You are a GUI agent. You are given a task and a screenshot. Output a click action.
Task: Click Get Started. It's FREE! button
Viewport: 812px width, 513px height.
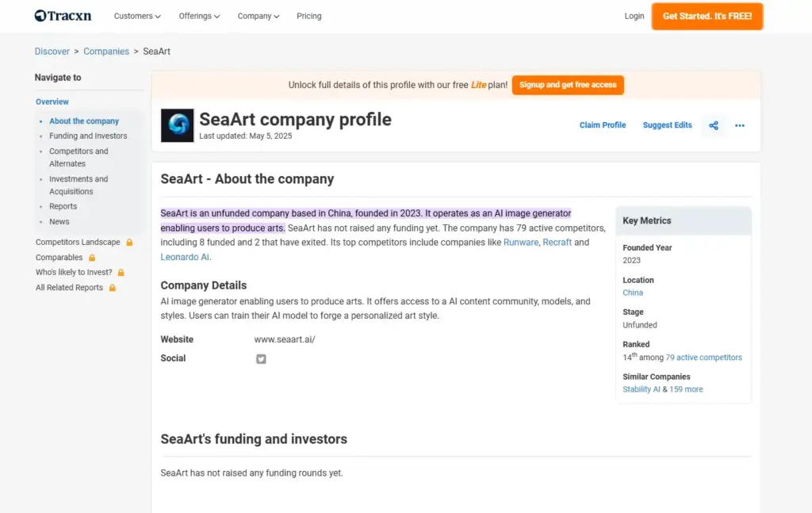click(x=707, y=16)
